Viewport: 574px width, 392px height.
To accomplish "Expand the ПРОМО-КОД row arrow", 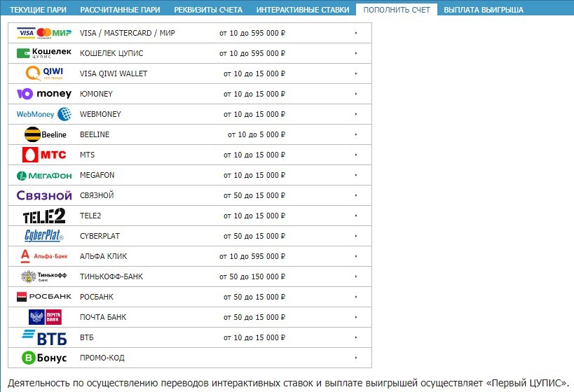I will (x=356, y=358).
